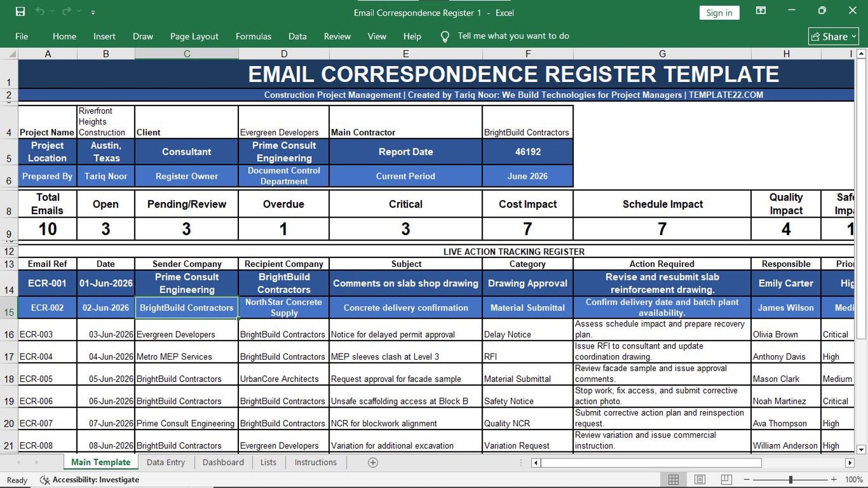Select the Metro MEP Services cell

[186, 352]
